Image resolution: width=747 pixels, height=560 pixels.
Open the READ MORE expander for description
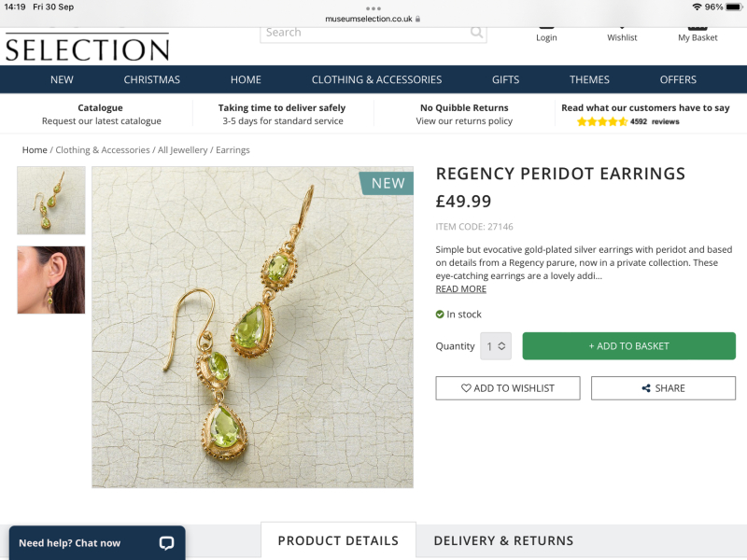pyautogui.click(x=459, y=288)
